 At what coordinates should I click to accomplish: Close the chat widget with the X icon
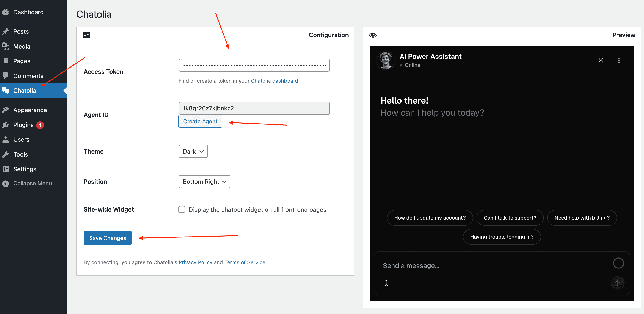click(601, 60)
